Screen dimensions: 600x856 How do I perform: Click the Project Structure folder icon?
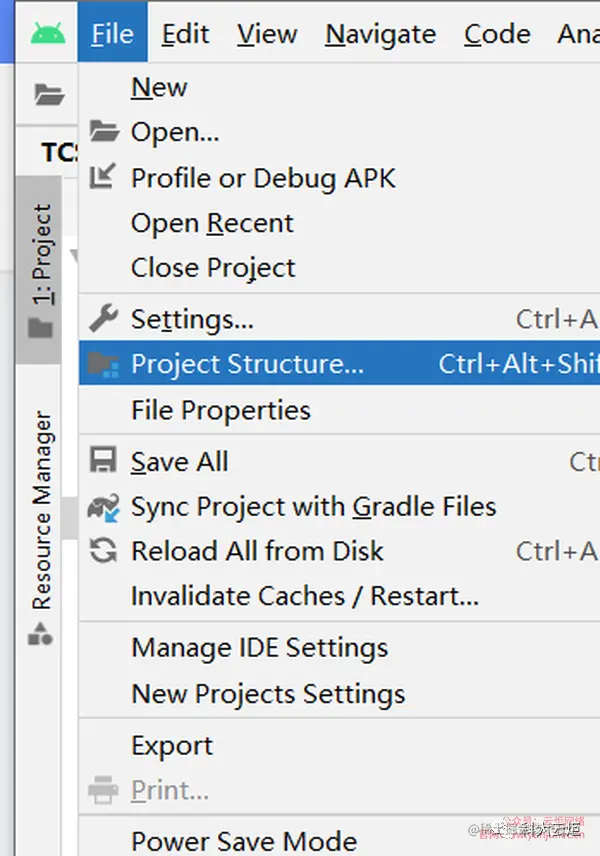tap(104, 364)
